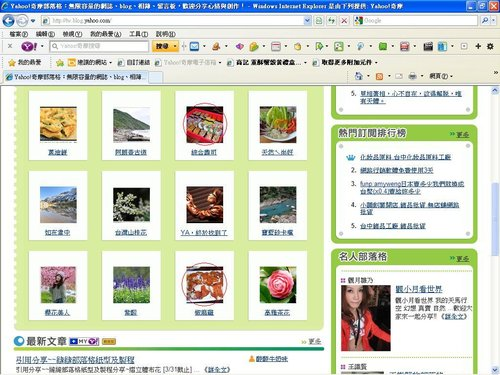This screenshot has height=375, width=500.
Task: Open Yahoo toolbar settings gear icon
Action: [x=490, y=46]
